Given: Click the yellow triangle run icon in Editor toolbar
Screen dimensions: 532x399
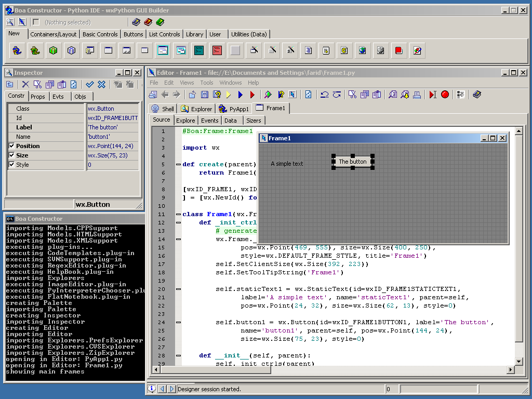Looking at the screenshot, I should pos(229,95).
